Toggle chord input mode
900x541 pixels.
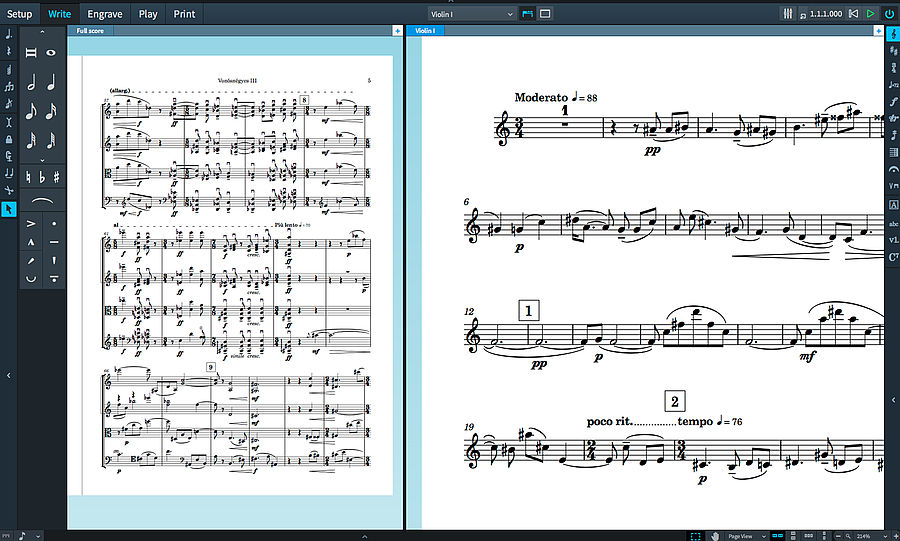click(9, 69)
